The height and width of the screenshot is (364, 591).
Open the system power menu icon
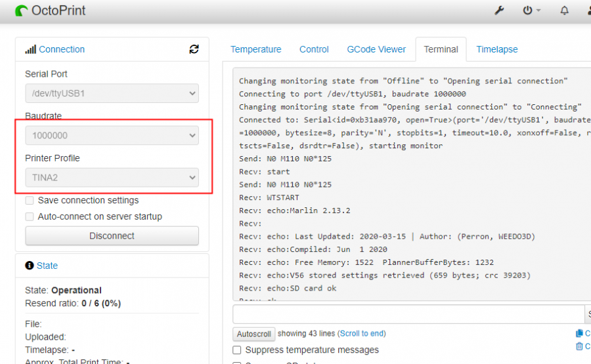(527, 10)
